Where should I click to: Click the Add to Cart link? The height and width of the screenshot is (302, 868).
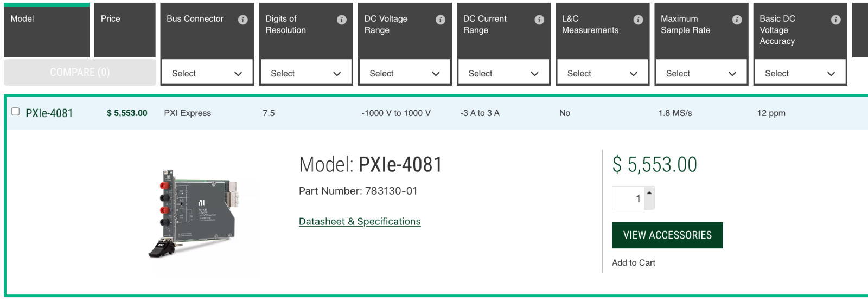(x=633, y=262)
